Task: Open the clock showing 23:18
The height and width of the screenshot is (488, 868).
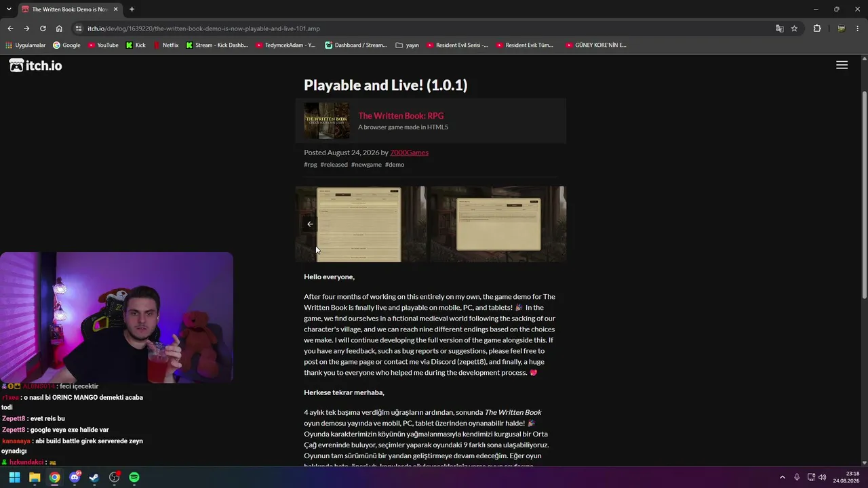Action: (847, 477)
